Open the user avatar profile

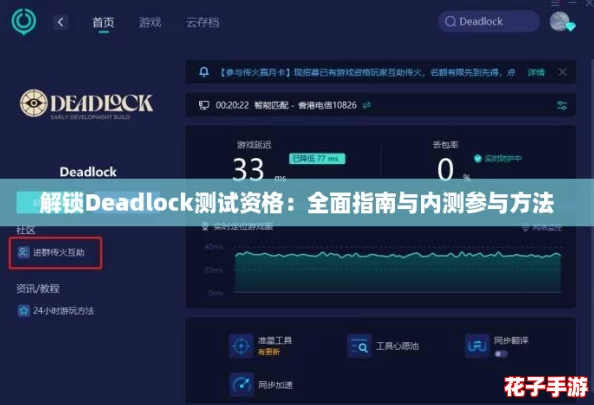[561, 21]
